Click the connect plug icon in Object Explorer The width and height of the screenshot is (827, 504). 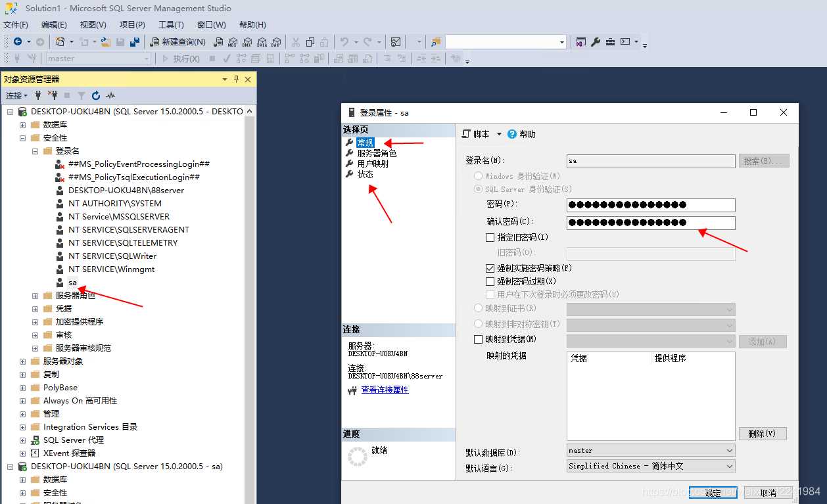click(38, 95)
